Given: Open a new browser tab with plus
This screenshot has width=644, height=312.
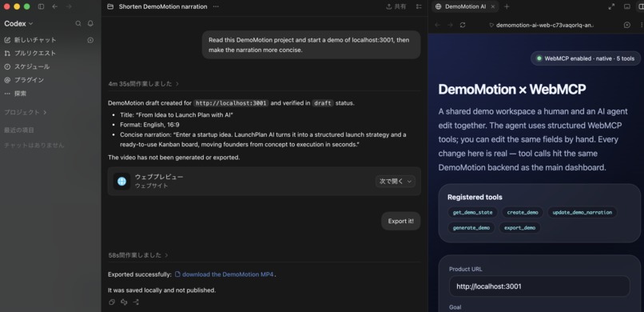Looking at the screenshot, I should pyautogui.click(x=507, y=6).
